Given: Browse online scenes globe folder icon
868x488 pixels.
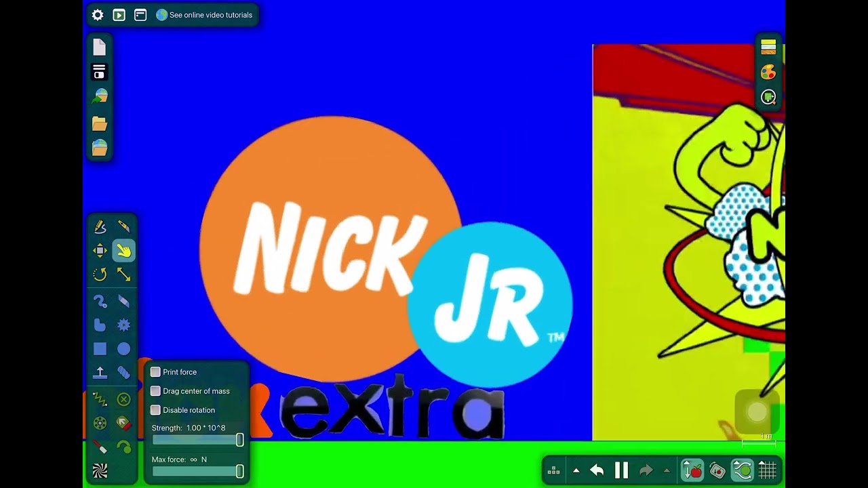Looking at the screenshot, I should click(x=100, y=148).
